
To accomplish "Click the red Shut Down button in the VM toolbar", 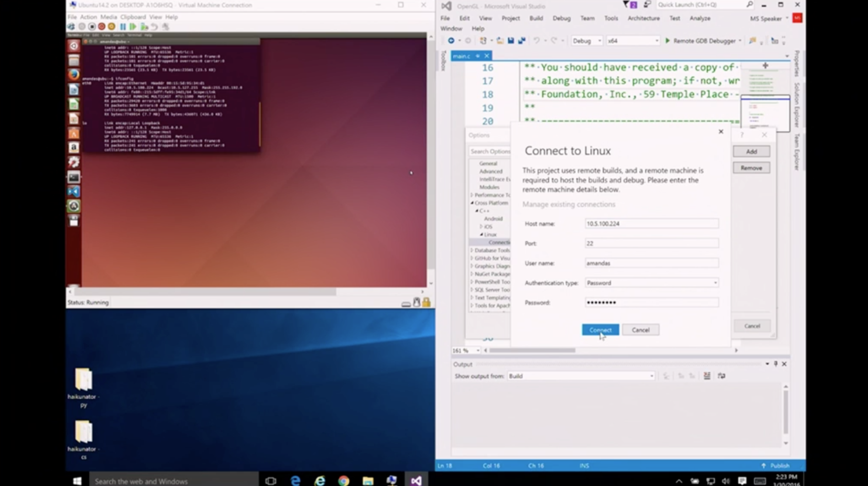I will coord(102,27).
